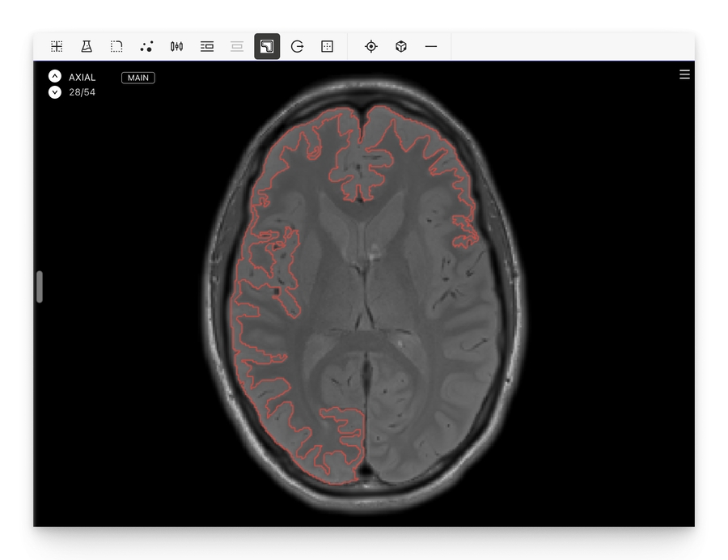Click the AXIAL orientation label

82,78
